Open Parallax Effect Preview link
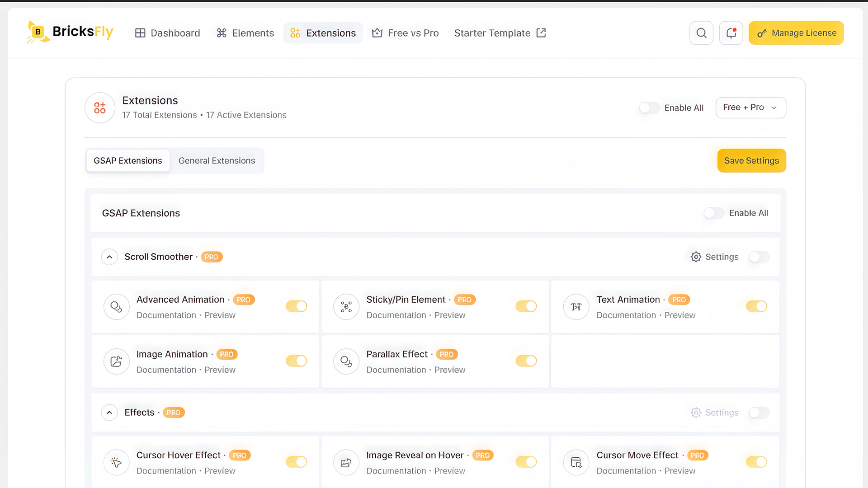Viewport: 868px width, 488px height. pos(450,370)
